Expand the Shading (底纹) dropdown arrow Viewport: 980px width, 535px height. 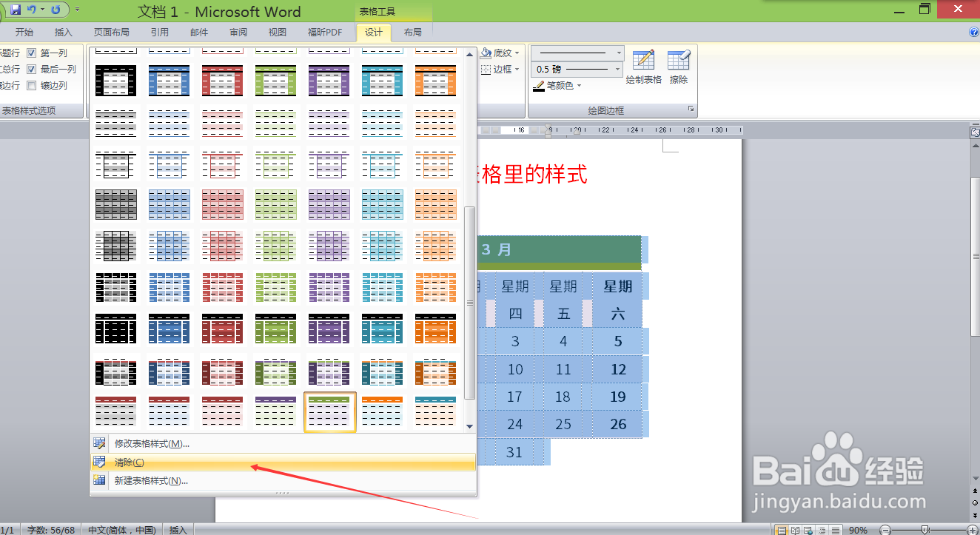click(x=517, y=53)
